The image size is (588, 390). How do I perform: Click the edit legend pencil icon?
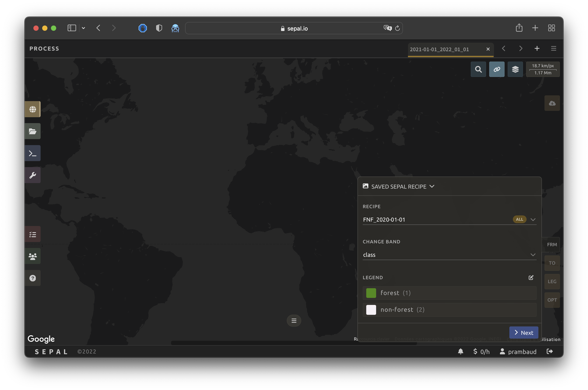point(531,278)
